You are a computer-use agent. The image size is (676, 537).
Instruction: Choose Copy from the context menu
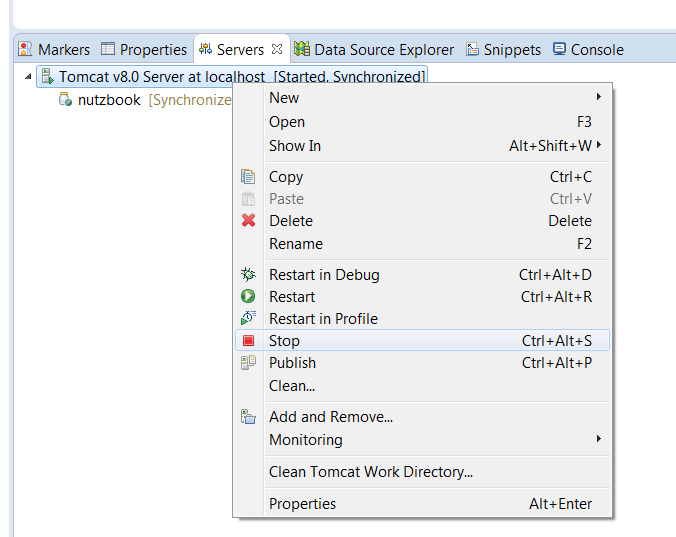422,177
